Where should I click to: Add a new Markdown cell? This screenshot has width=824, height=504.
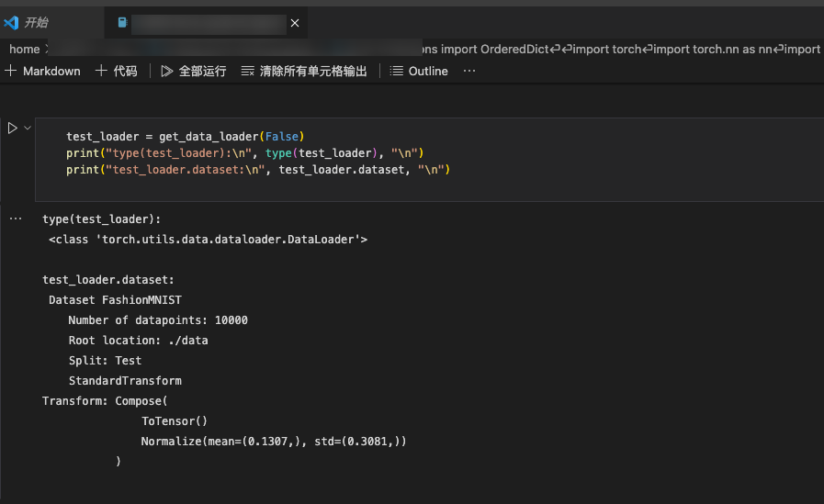43,71
